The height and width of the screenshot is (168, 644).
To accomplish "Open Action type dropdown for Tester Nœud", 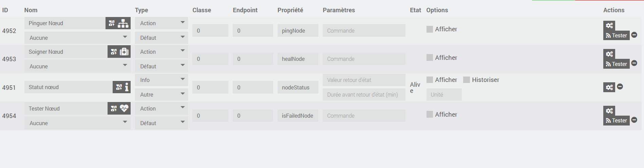I will [x=161, y=108].
